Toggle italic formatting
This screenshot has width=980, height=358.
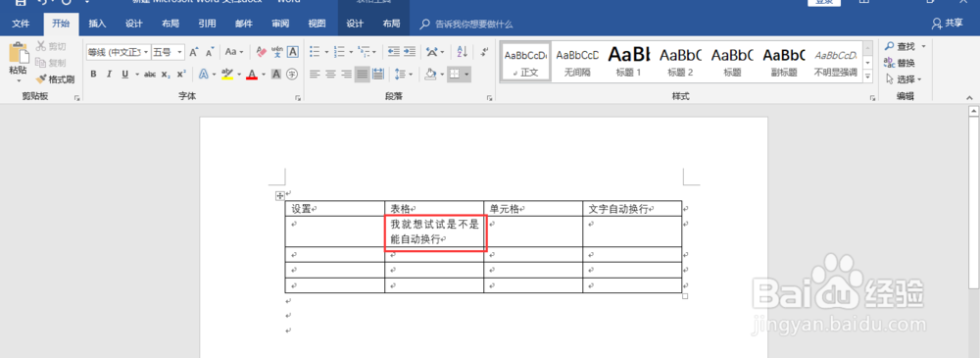(109, 75)
